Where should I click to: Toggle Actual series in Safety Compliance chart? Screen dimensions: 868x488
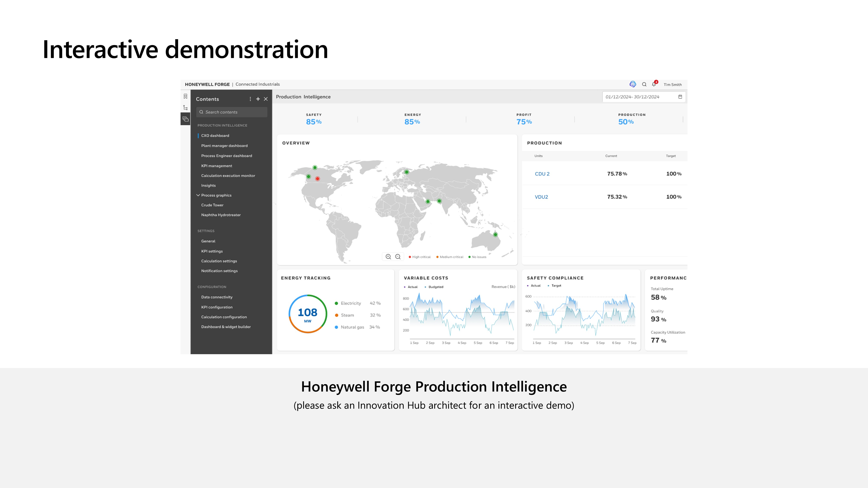tap(534, 286)
